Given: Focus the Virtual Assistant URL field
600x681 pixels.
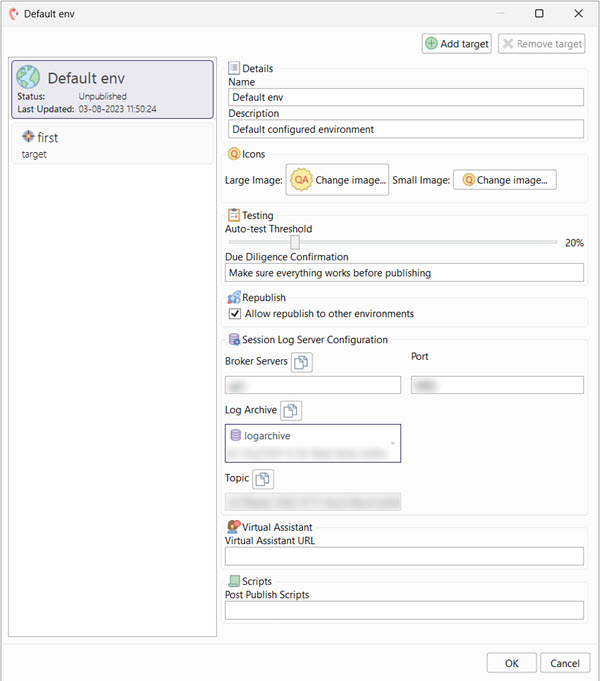Looking at the screenshot, I should coord(404,557).
